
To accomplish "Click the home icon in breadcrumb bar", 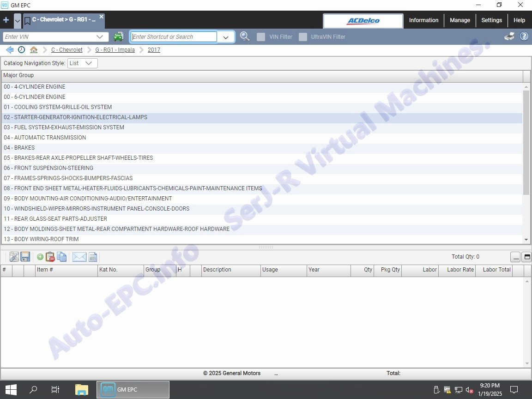I will [x=34, y=50].
